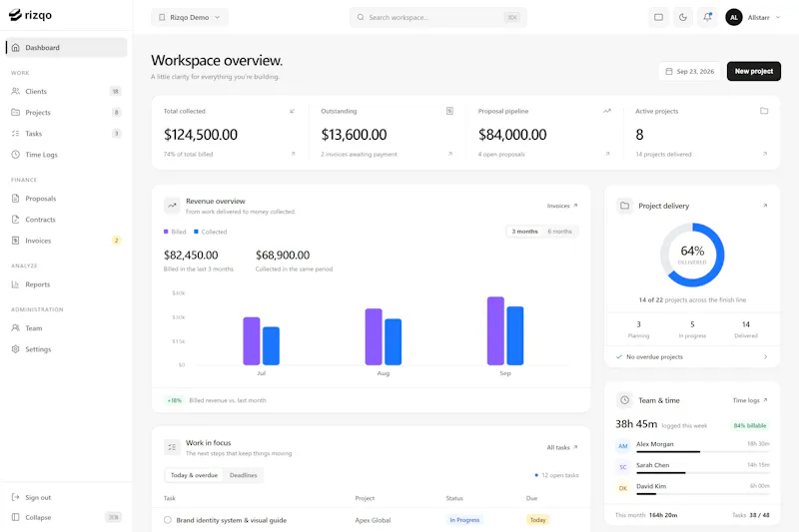The image size is (799, 532).
Task: Click the Sep purple billed bar
Action: [495, 331]
